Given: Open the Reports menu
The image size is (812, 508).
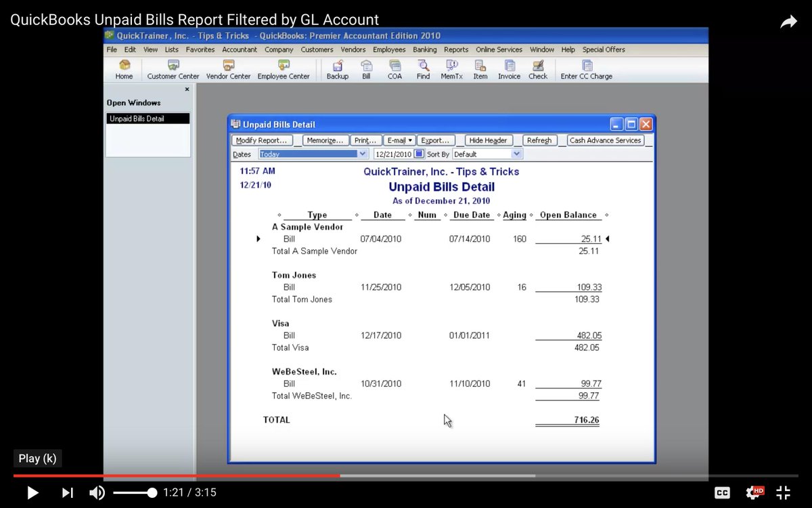Looking at the screenshot, I should click(456, 49).
